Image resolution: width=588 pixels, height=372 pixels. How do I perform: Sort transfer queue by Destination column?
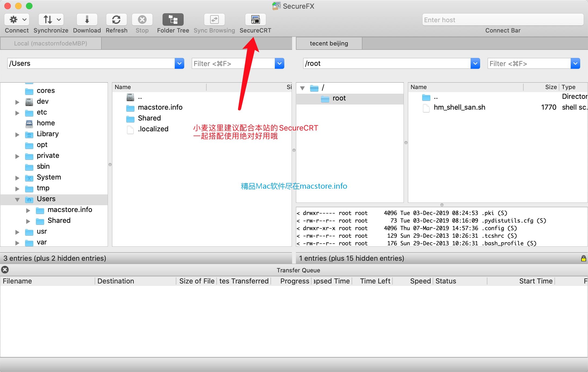pyautogui.click(x=136, y=281)
